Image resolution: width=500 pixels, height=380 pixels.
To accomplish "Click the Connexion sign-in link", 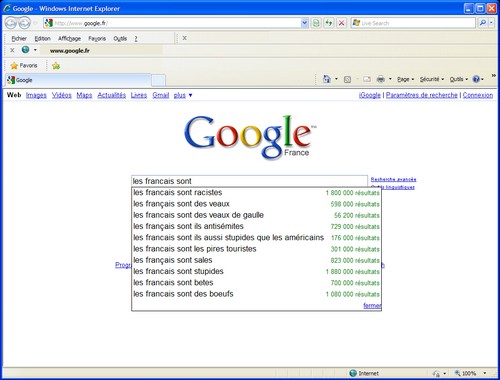I will (x=478, y=95).
